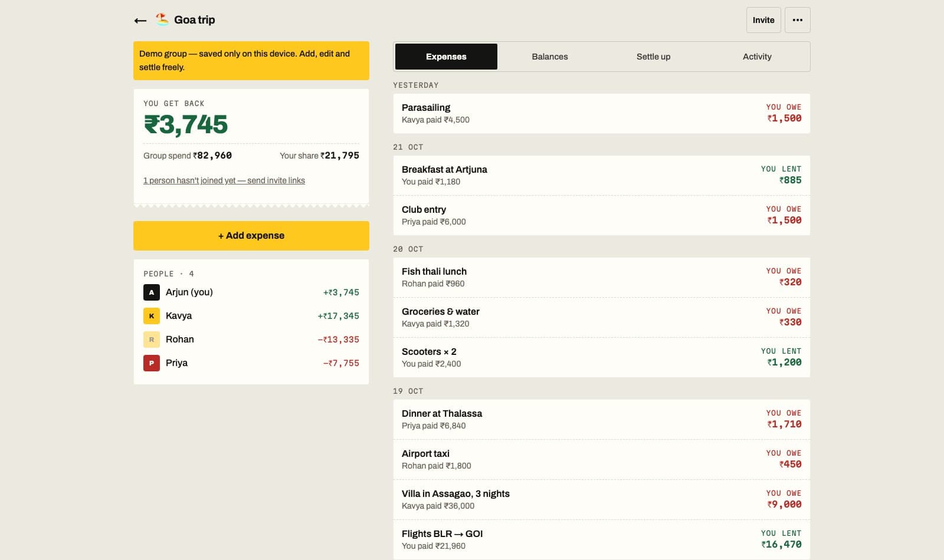Open the Parasailing expense
Screen dimensions: 944x560
click(601, 113)
